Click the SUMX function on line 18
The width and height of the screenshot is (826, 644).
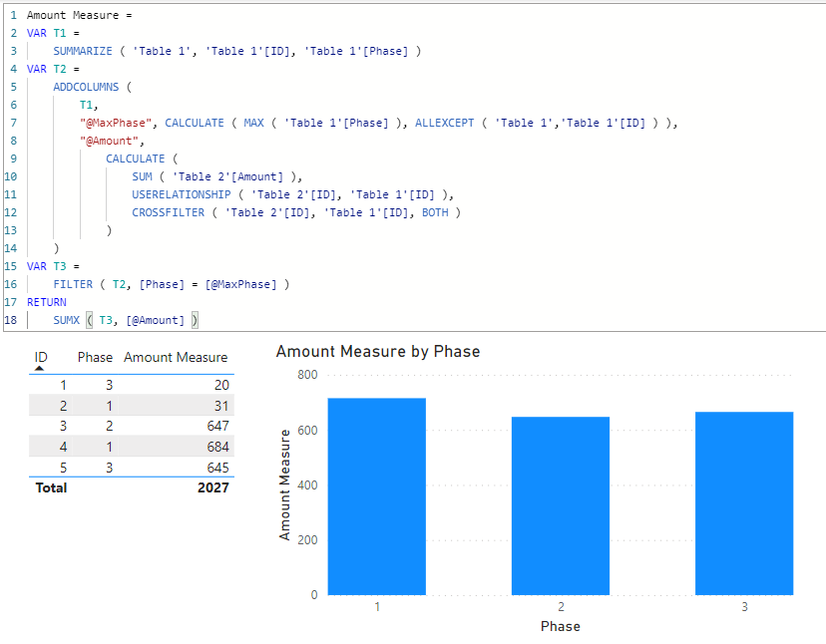point(67,320)
